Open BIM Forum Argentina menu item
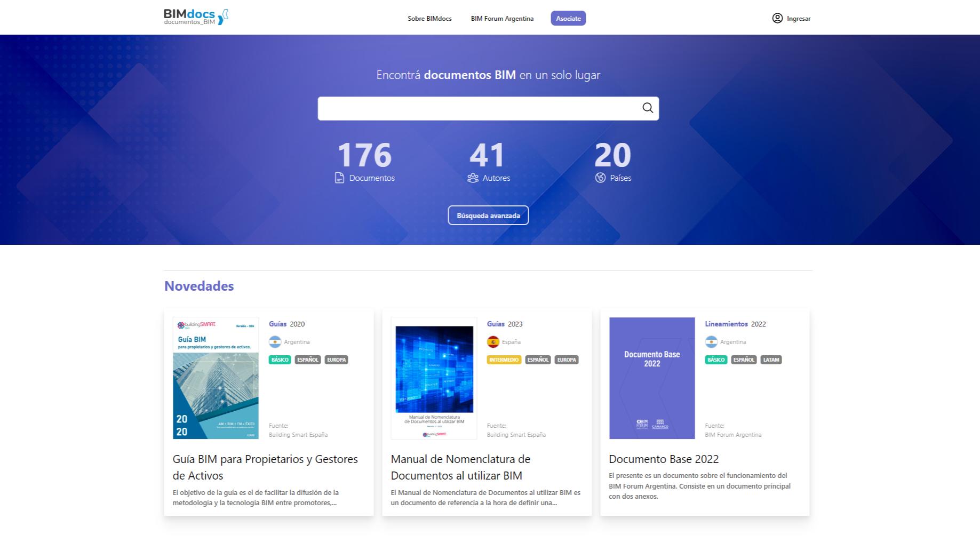The image size is (980, 551). 502,19
